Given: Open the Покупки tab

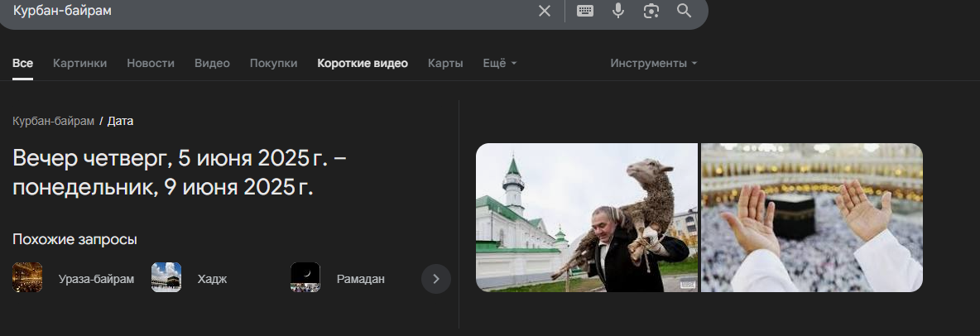Looking at the screenshot, I should coord(274,63).
